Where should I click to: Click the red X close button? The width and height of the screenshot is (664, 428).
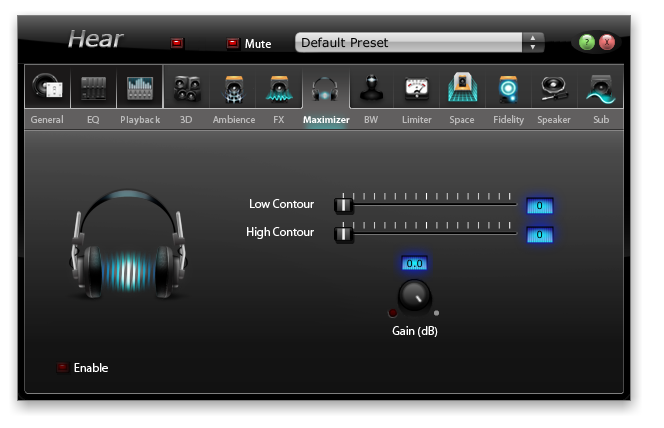click(x=607, y=42)
